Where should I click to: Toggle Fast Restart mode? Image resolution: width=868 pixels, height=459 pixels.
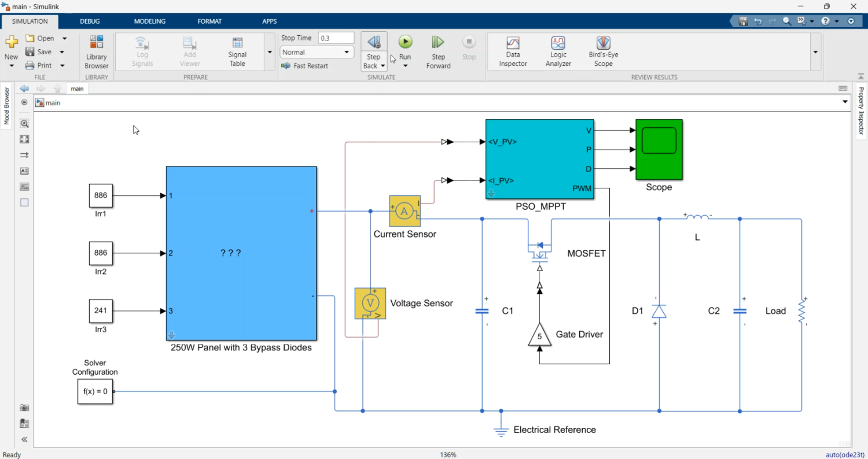(x=304, y=66)
